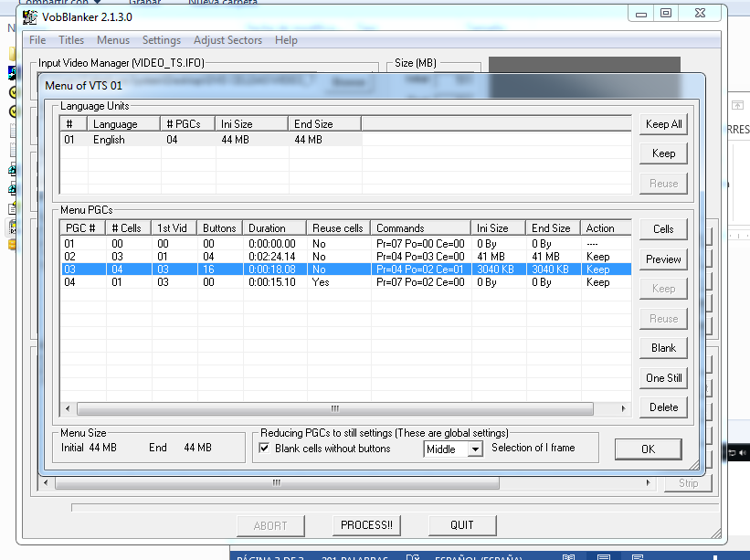Click the PGC # column header
Image resolution: width=750 pixels, height=560 pixels.
coord(83,228)
